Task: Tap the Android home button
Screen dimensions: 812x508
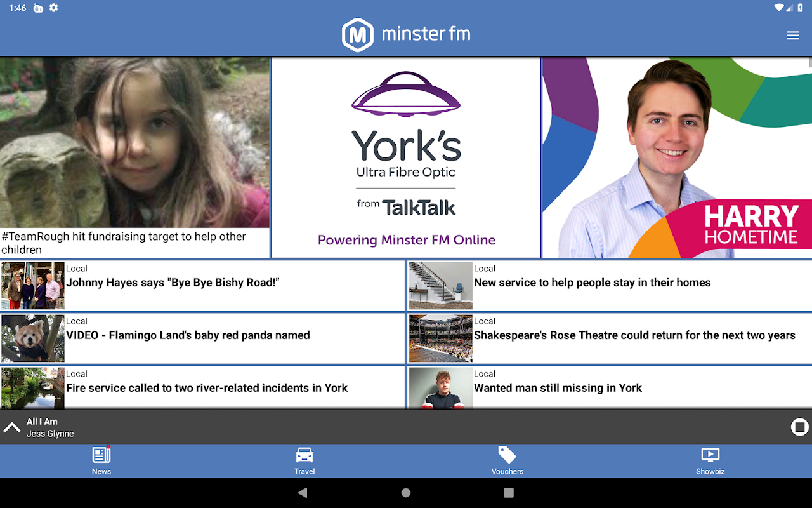Action: point(406,493)
